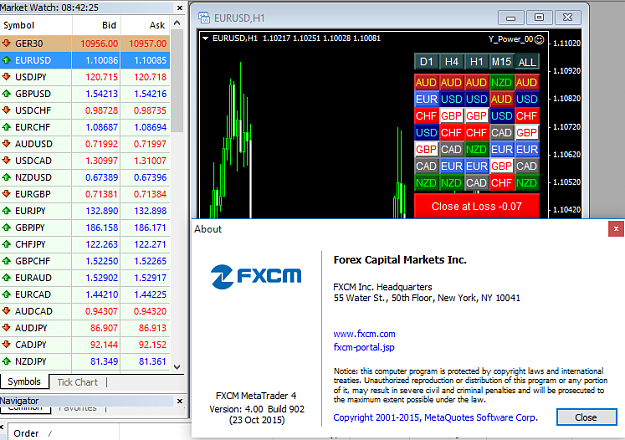Click the up arrow icon beside NZDUSD
Image resolution: width=625 pixels, height=440 pixels.
[x=6, y=177]
